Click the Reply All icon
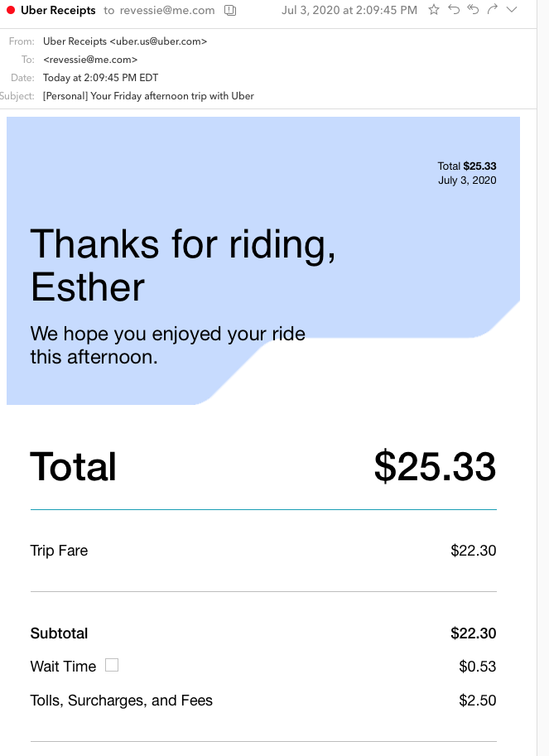Screen dimensions: 549x756 (473, 10)
